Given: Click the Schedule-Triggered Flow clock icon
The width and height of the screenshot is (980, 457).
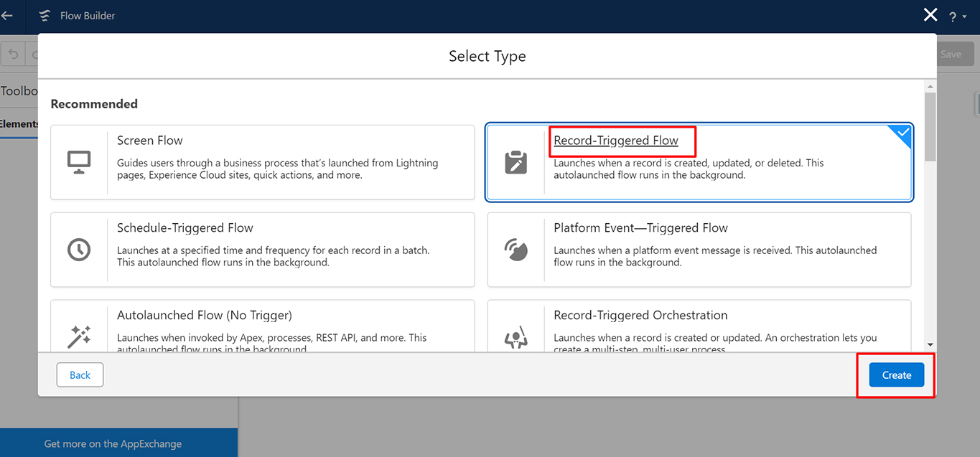Looking at the screenshot, I should [x=78, y=249].
